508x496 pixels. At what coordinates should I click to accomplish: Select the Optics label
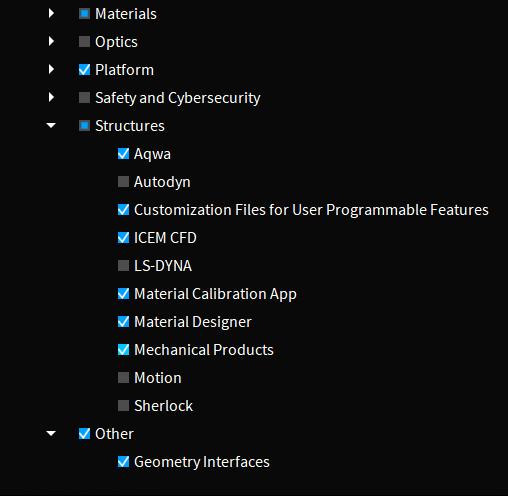point(116,42)
